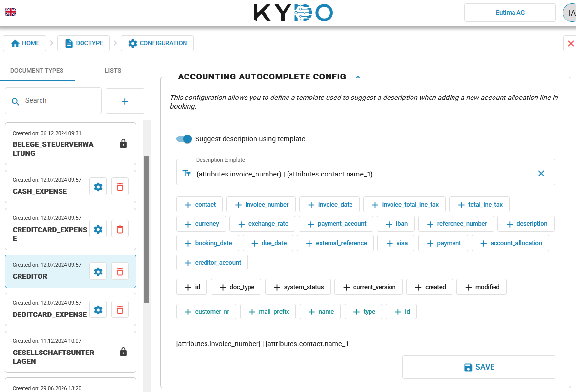Add invoice_number attribute to template
This screenshot has height=392, width=576.
[261, 204]
